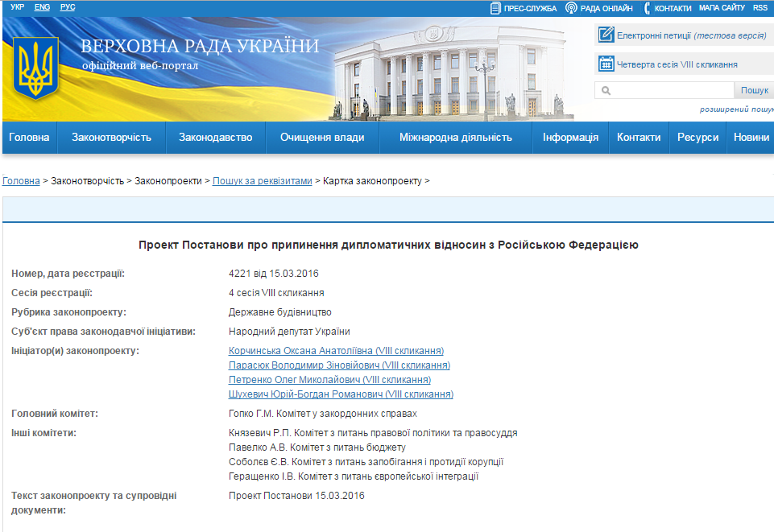The image size is (774, 532).
Task: Open the RSS feed link
Action: [x=760, y=8]
